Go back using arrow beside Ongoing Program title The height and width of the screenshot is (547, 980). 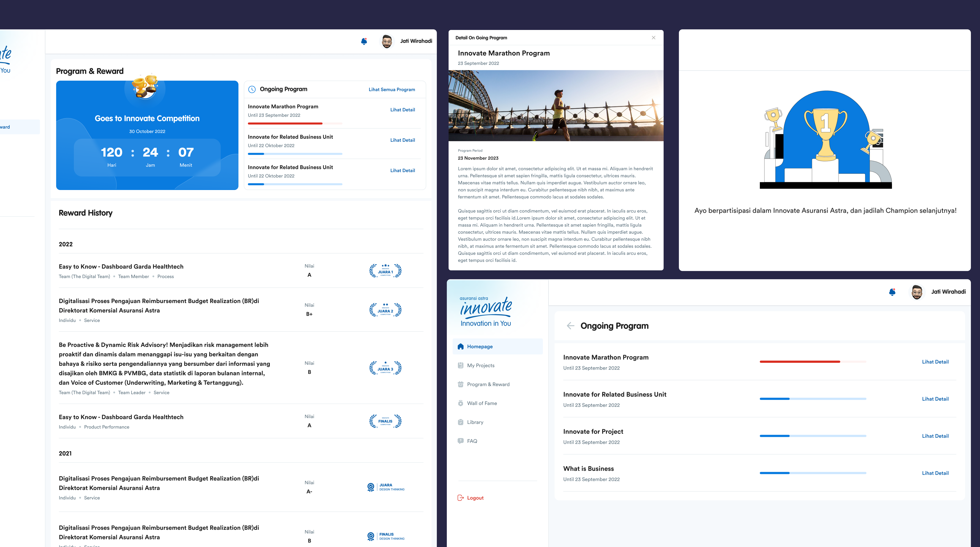point(570,326)
